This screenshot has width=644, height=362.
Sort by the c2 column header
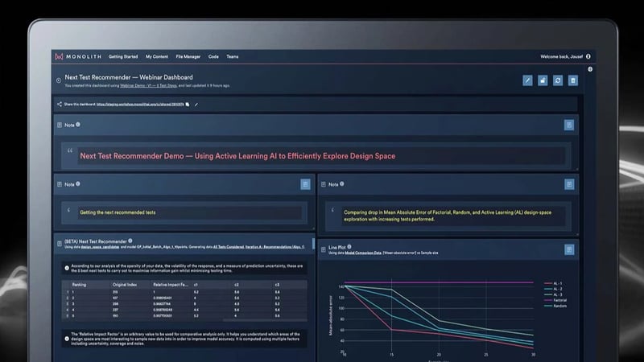coord(236,285)
